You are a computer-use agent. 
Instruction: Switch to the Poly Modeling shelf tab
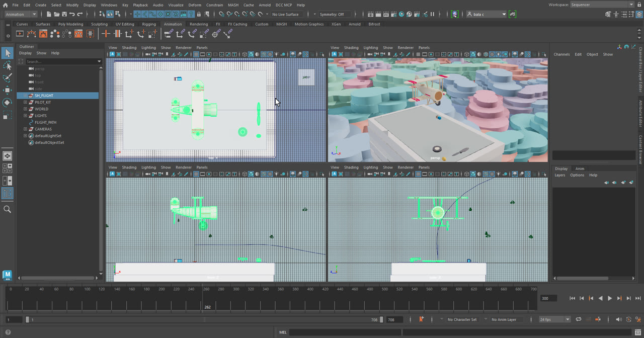(x=71, y=24)
